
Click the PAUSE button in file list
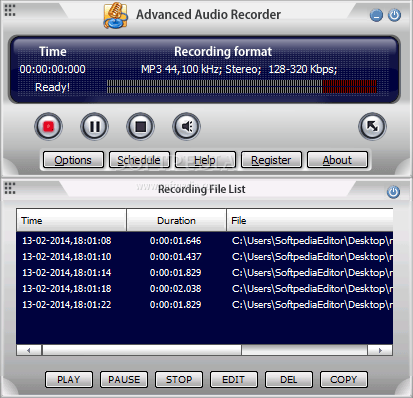coord(124,379)
